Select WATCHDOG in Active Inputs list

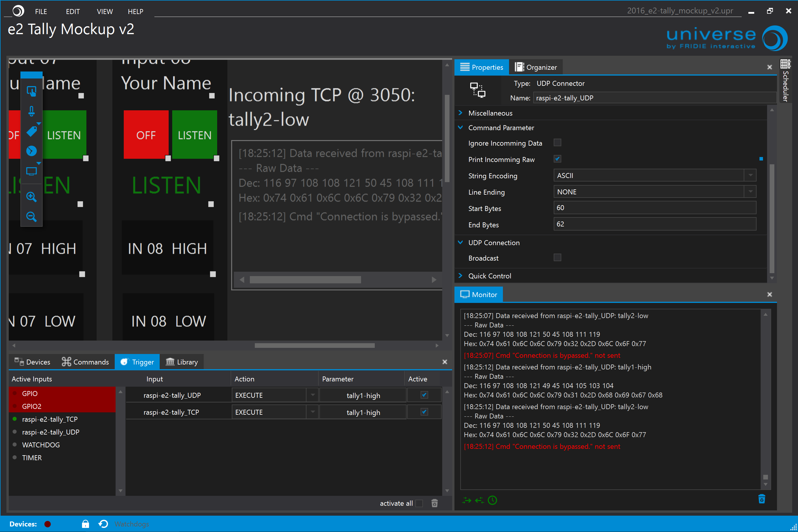[41, 445]
